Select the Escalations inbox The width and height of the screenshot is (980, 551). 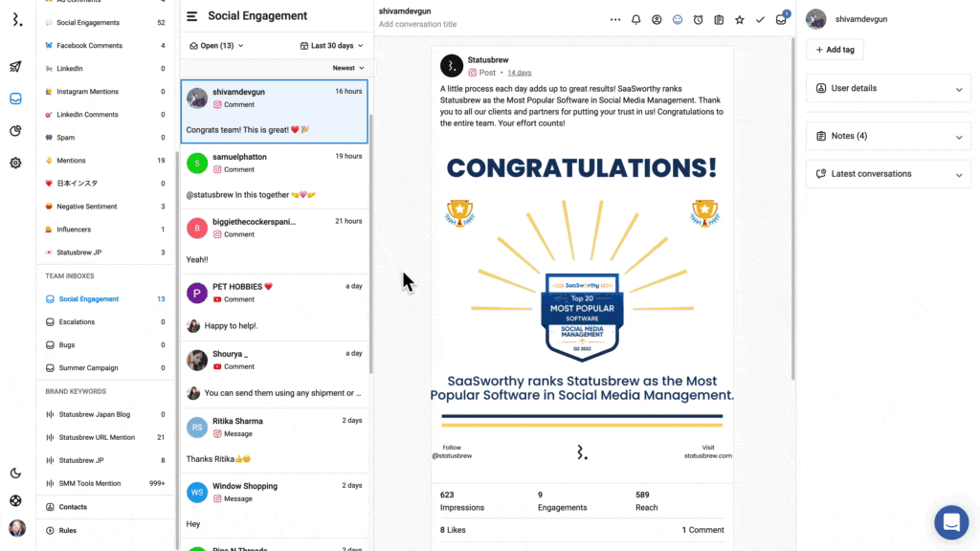click(77, 322)
